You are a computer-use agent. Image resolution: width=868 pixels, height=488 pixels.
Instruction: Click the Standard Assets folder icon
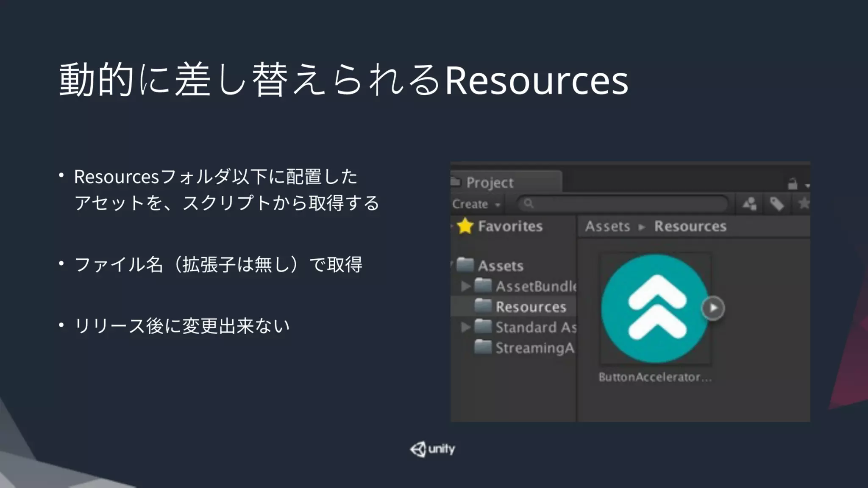coord(483,326)
